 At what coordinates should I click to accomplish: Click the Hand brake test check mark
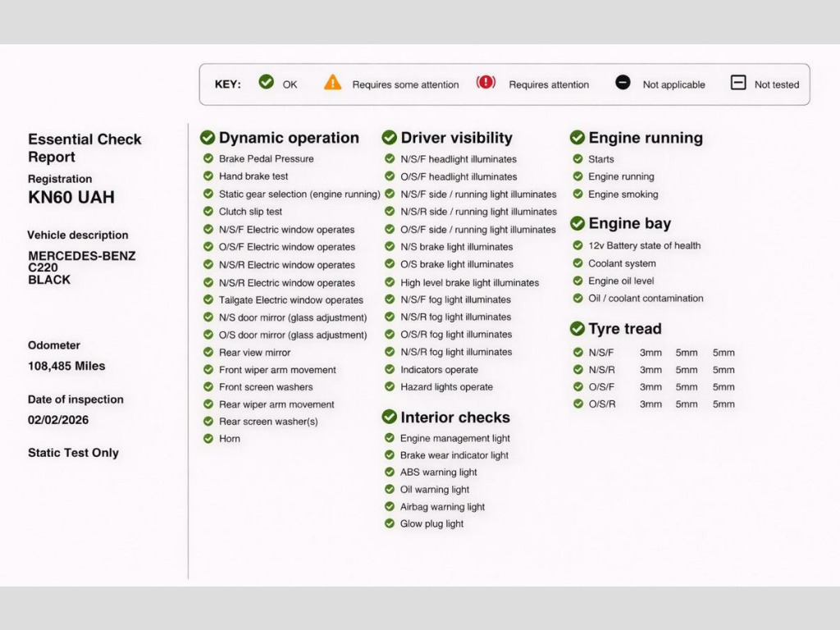(208, 176)
